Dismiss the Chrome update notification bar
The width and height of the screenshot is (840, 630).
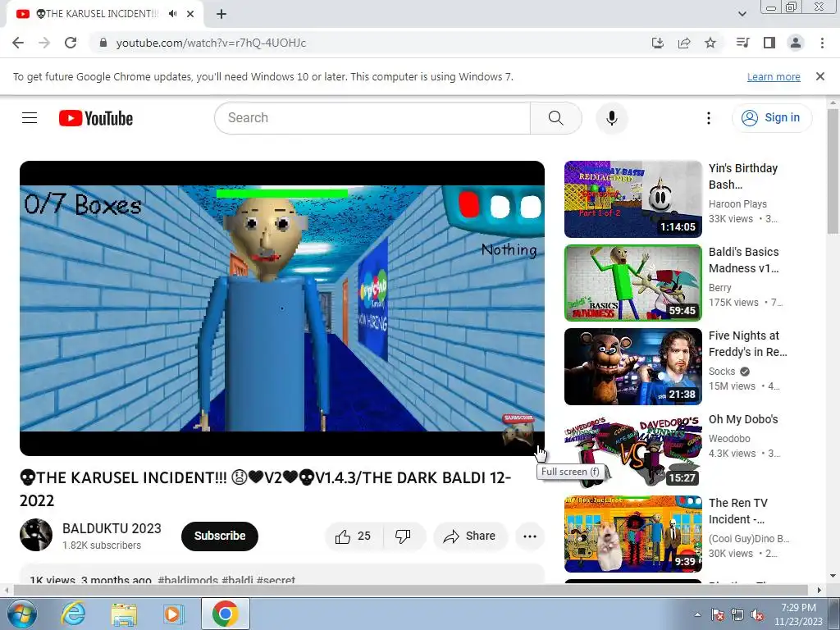(819, 76)
